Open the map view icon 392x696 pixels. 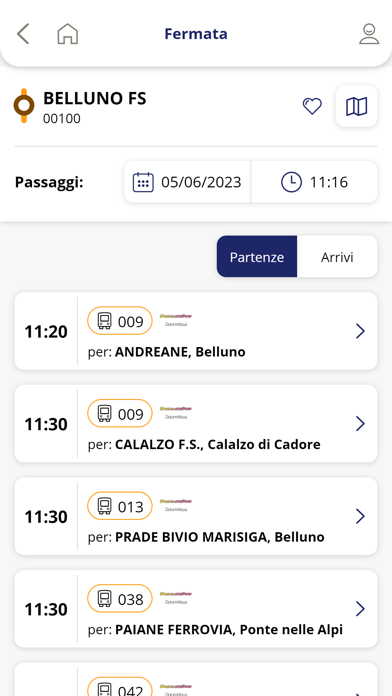356,107
